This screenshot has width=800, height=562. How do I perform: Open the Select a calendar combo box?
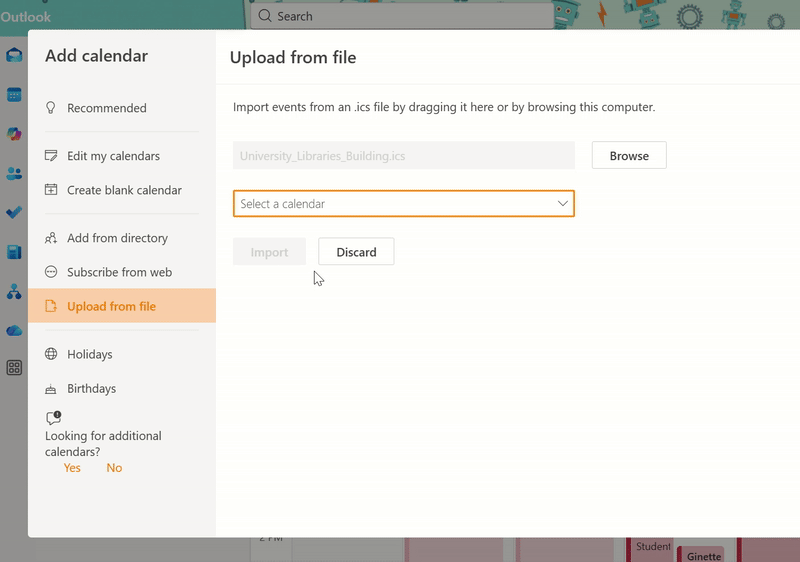coord(404,203)
